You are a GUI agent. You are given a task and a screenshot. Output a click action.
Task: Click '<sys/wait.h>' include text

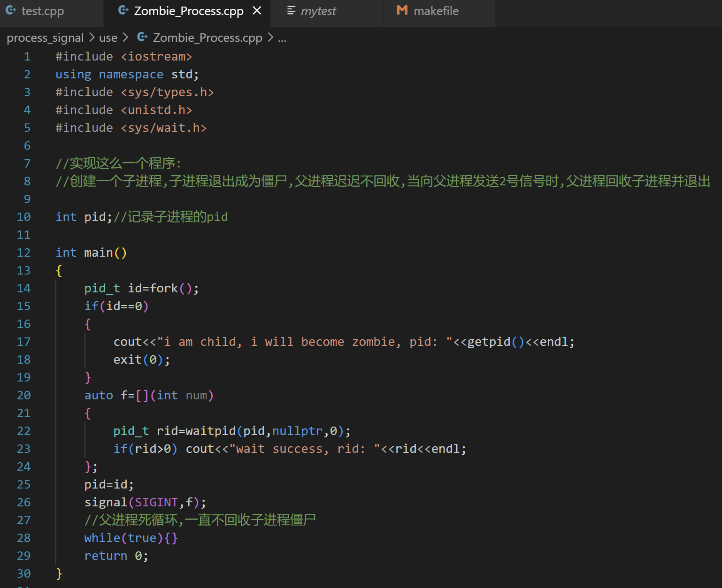pos(164,128)
